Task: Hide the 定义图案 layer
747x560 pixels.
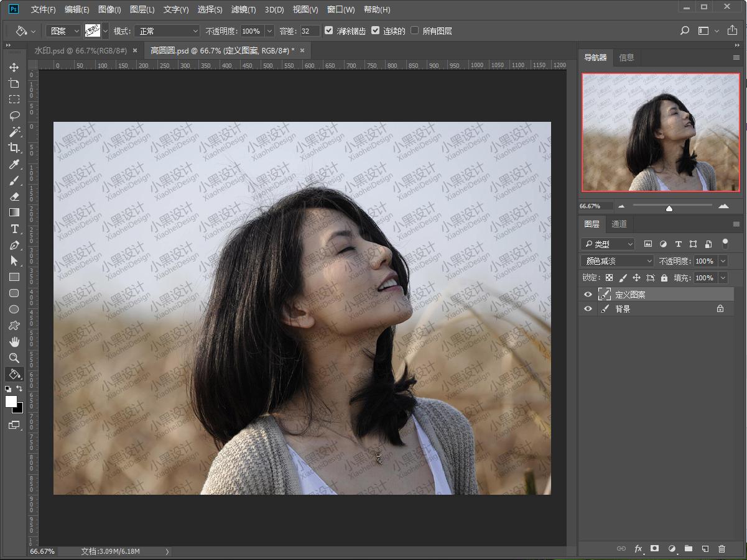Action: pos(588,295)
